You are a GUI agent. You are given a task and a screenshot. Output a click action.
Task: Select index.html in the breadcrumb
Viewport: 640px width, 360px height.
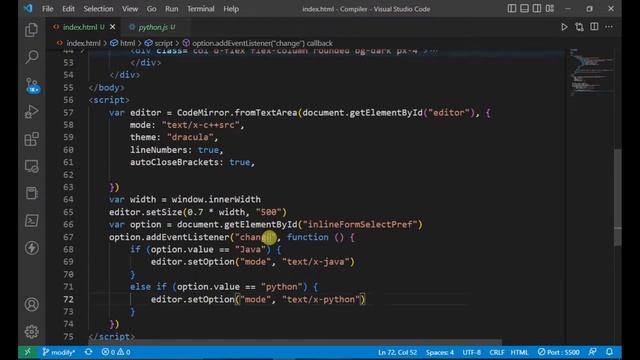(83, 43)
